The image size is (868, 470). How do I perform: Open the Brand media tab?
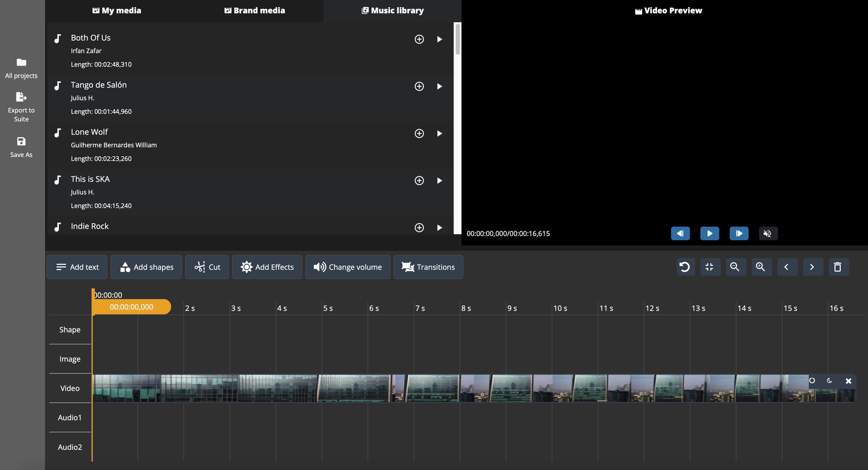255,10
